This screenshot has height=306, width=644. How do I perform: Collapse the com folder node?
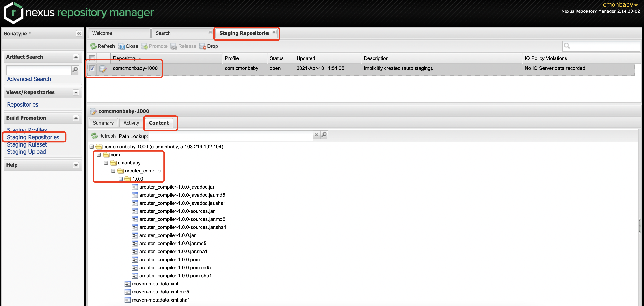pyautogui.click(x=99, y=155)
